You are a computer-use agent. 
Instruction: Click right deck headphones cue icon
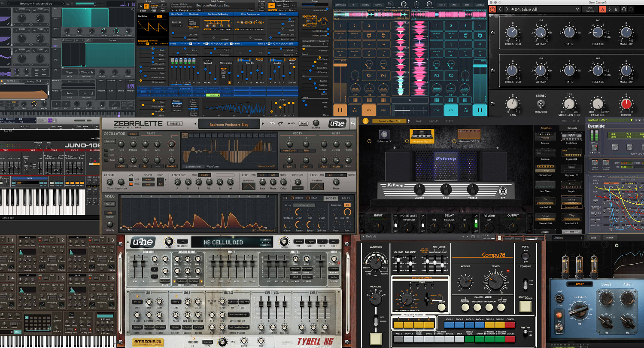click(465, 110)
